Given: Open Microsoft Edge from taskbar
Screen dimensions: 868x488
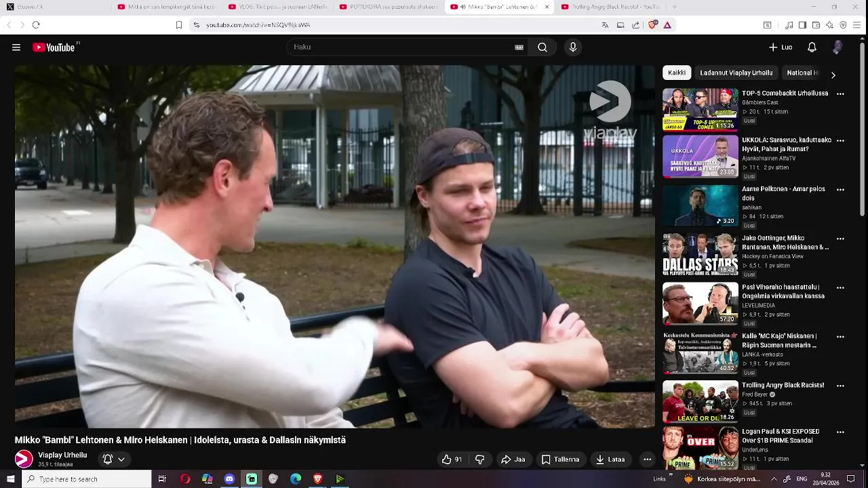Looking at the screenshot, I should (x=296, y=479).
